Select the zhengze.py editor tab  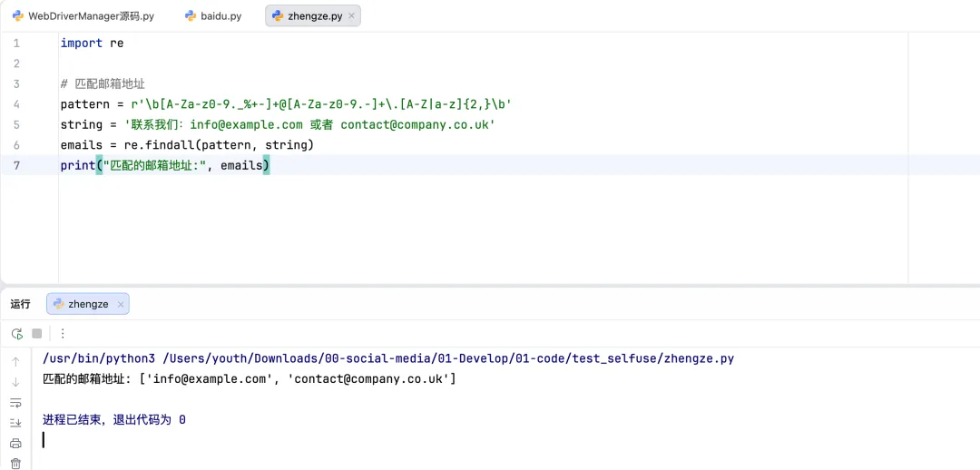coord(312,16)
